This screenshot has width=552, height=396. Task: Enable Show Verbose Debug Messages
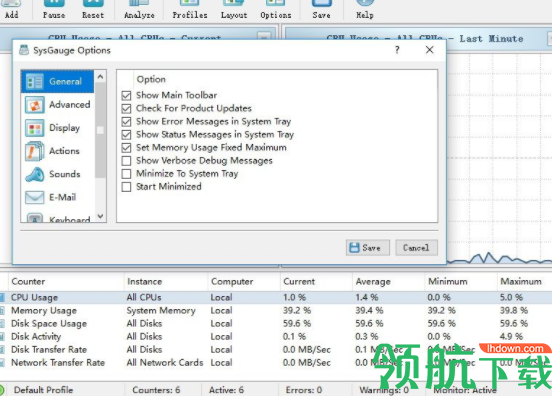[126, 161]
